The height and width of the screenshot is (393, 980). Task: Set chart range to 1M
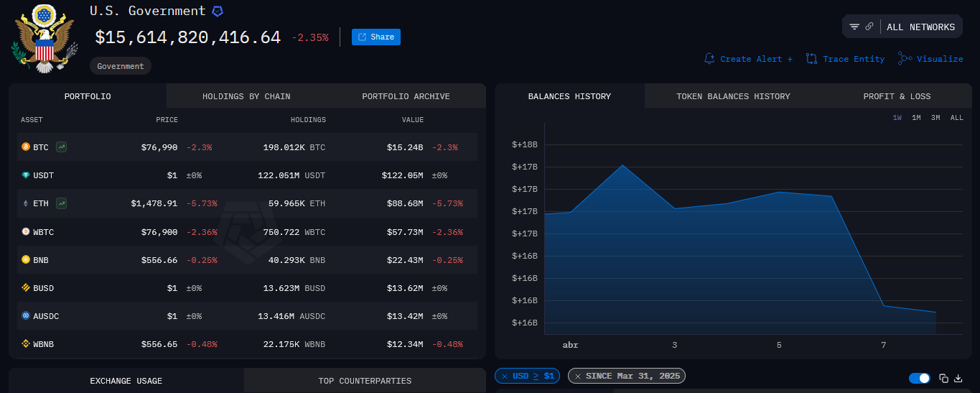click(x=916, y=118)
